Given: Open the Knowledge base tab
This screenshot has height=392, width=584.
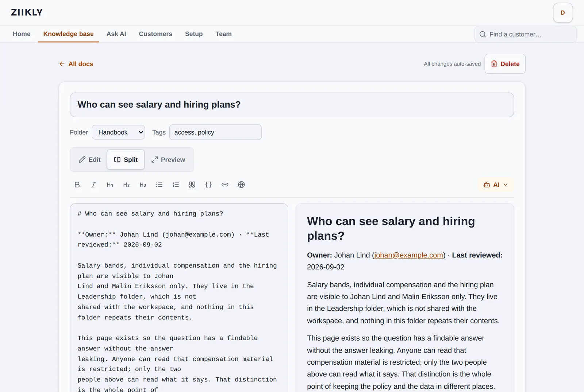Looking at the screenshot, I should [68, 34].
